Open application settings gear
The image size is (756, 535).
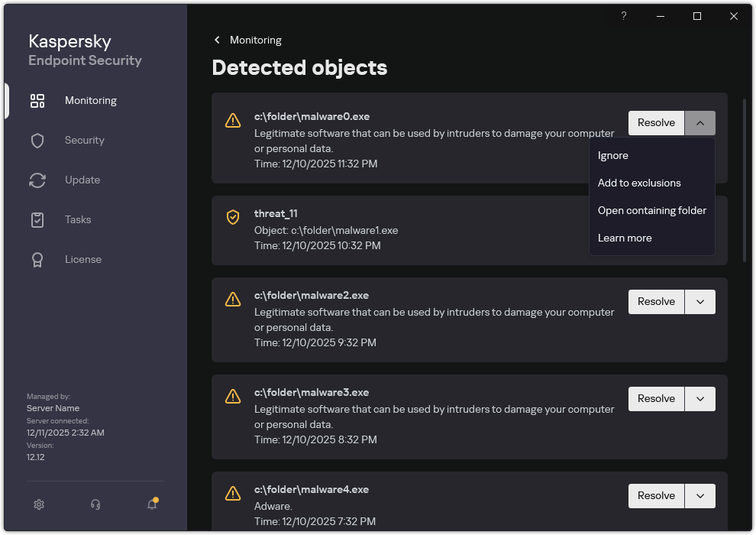click(38, 504)
